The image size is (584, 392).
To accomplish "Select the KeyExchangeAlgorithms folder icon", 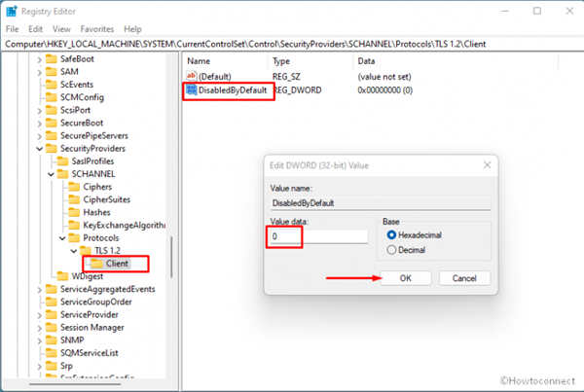I will (x=74, y=225).
